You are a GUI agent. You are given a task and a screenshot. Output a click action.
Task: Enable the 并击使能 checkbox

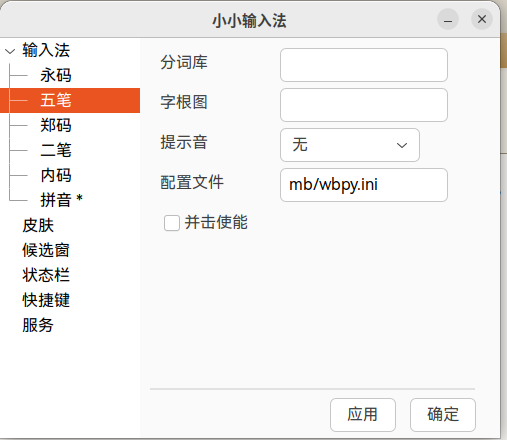click(x=172, y=223)
